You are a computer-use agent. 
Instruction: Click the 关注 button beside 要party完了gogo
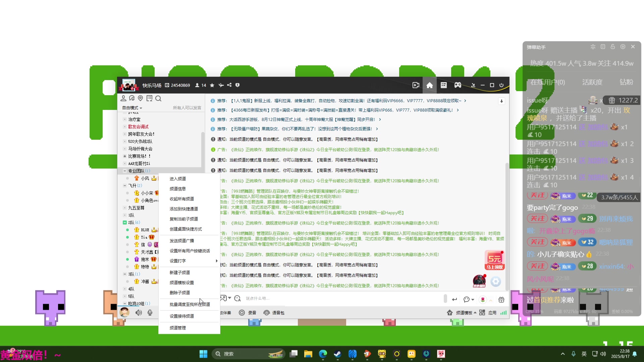pyautogui.click(x=538, y=195)
